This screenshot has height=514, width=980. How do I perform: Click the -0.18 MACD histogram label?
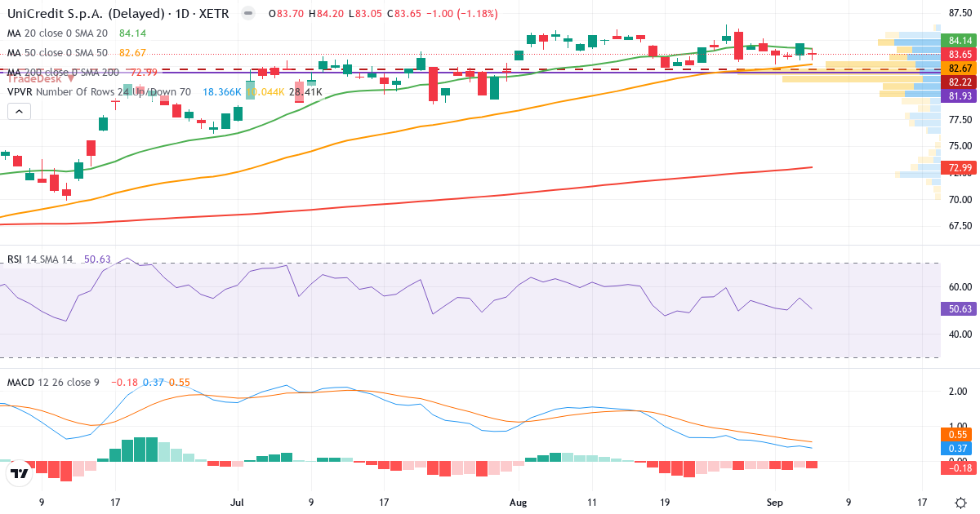(959, 467)
